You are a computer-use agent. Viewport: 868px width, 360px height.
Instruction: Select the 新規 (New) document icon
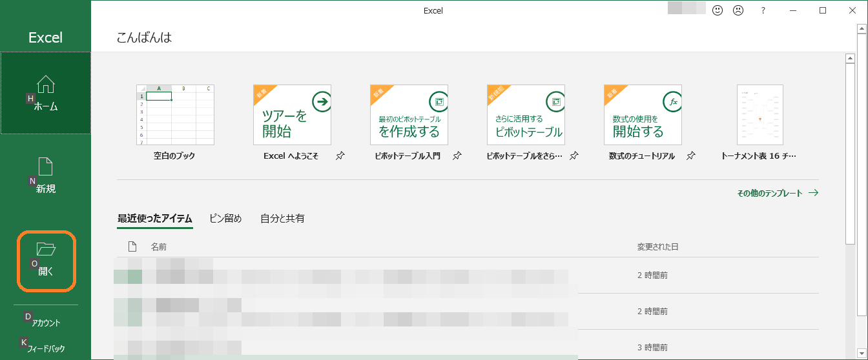pyautogui.click(x=45, y=167)
